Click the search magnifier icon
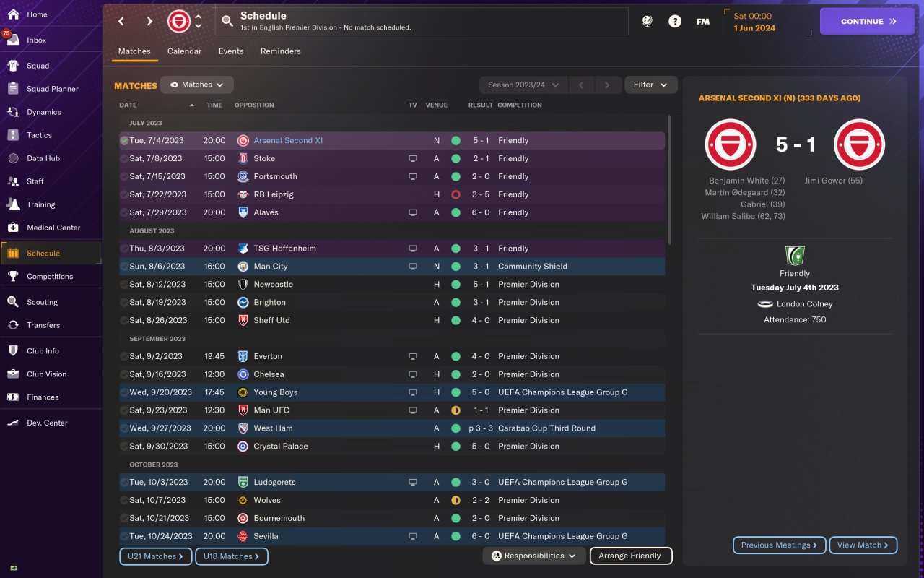This screenshot has width=924, height=578. (x=227, y=21)
